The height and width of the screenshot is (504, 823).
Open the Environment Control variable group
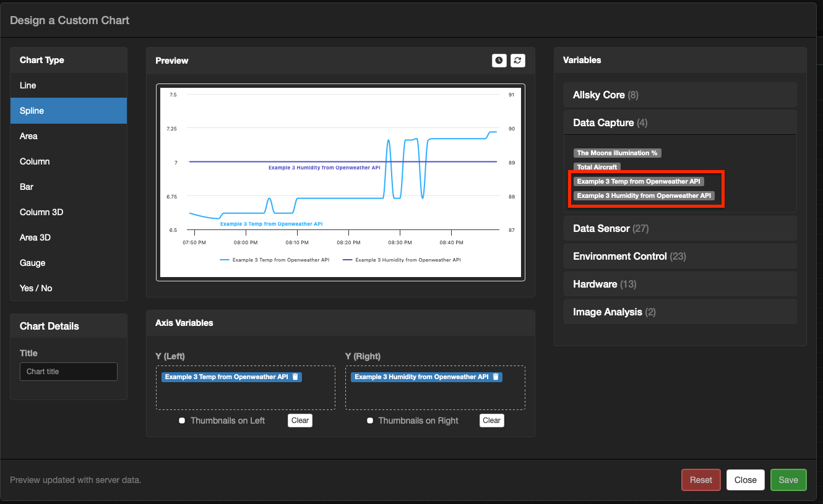620,256
